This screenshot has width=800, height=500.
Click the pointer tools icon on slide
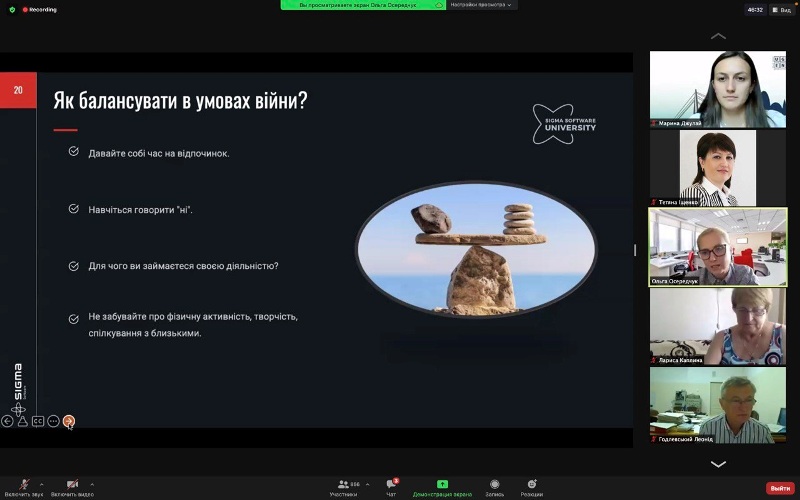click(x=22, y=421)
